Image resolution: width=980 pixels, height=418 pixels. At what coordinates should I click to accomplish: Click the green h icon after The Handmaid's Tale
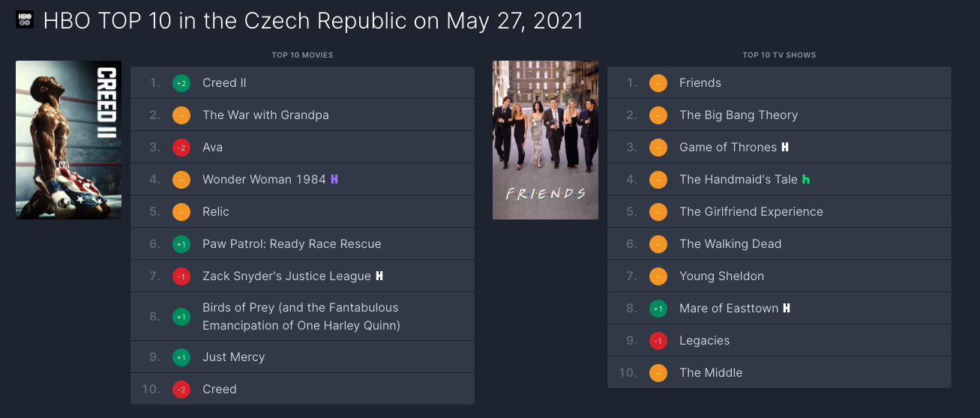(806, 180)
